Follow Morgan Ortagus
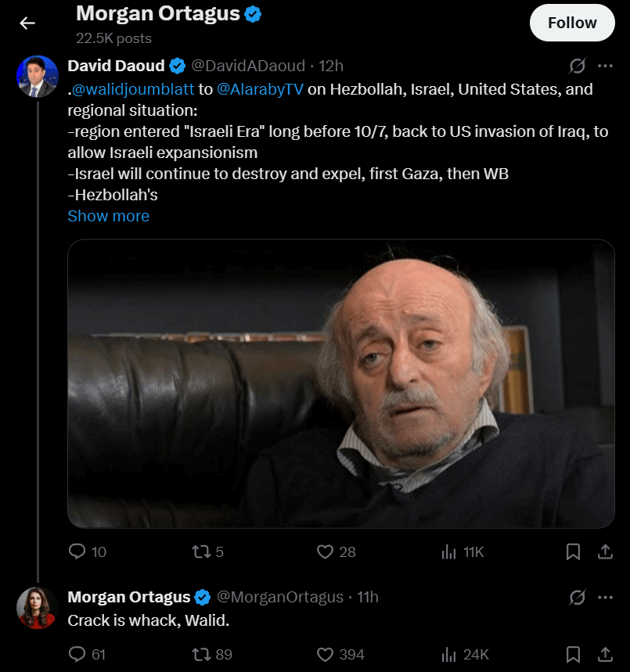 pos(572,23)
